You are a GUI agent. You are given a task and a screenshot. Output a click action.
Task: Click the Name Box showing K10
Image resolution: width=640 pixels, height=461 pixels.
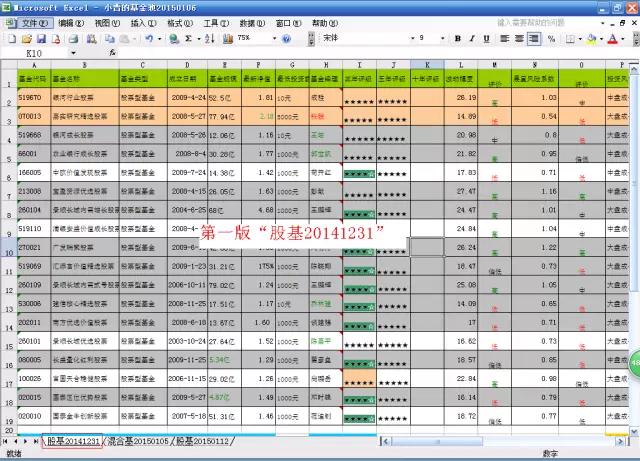35,53
